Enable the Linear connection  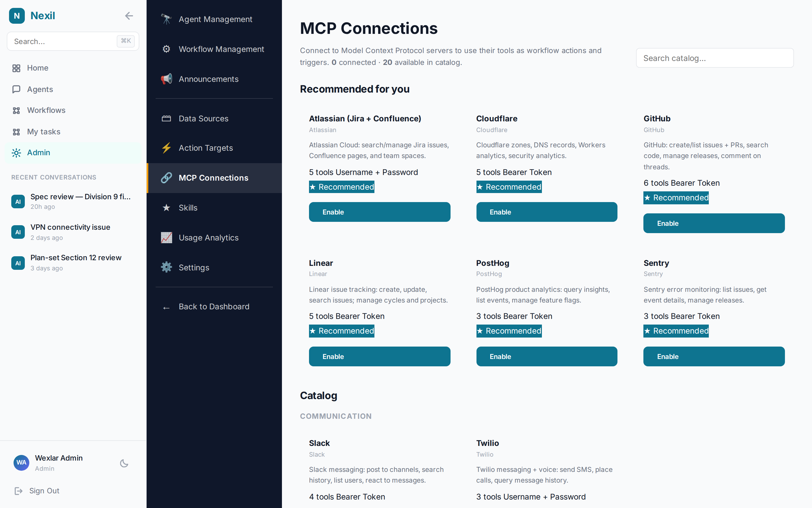coord(379,356)
